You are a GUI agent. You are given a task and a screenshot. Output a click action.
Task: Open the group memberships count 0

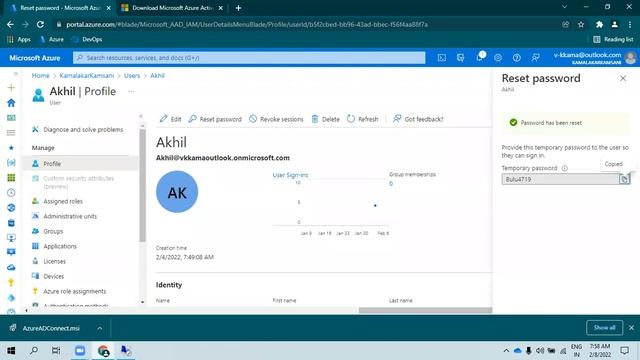391,184
